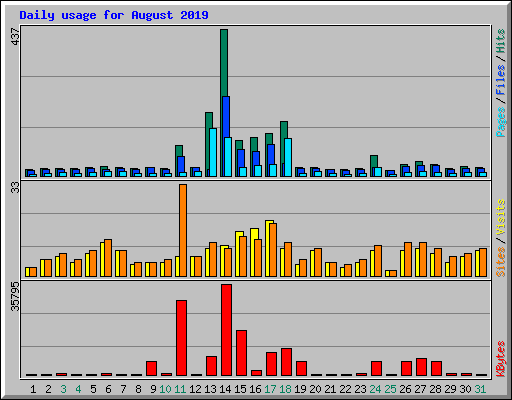
Task: Click green weekend day label 3
Action: click(x=63, y=389)
